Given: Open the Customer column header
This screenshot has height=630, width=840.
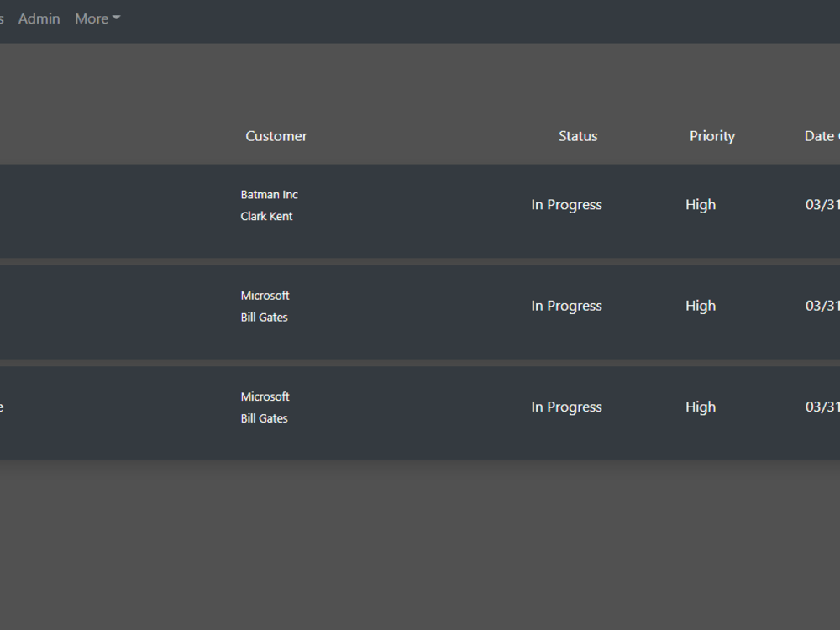Looking at the screenshot, I should 276,135.
